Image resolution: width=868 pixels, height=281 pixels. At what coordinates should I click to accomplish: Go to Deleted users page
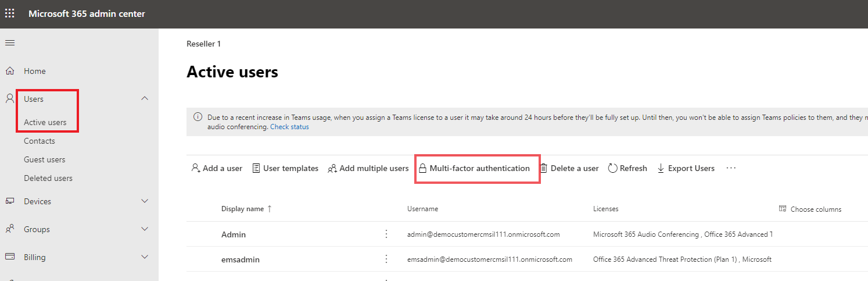click(x=48, y=178)
